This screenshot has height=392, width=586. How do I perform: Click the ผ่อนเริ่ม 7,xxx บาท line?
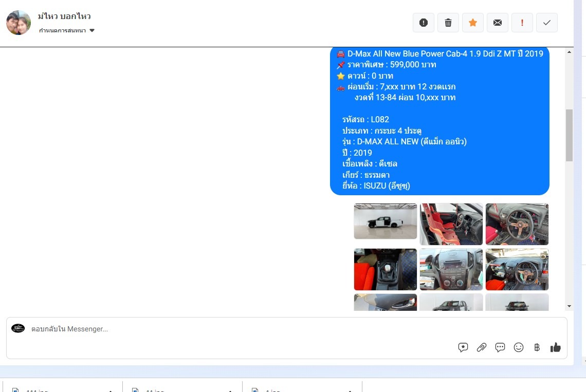click(396, 87)
